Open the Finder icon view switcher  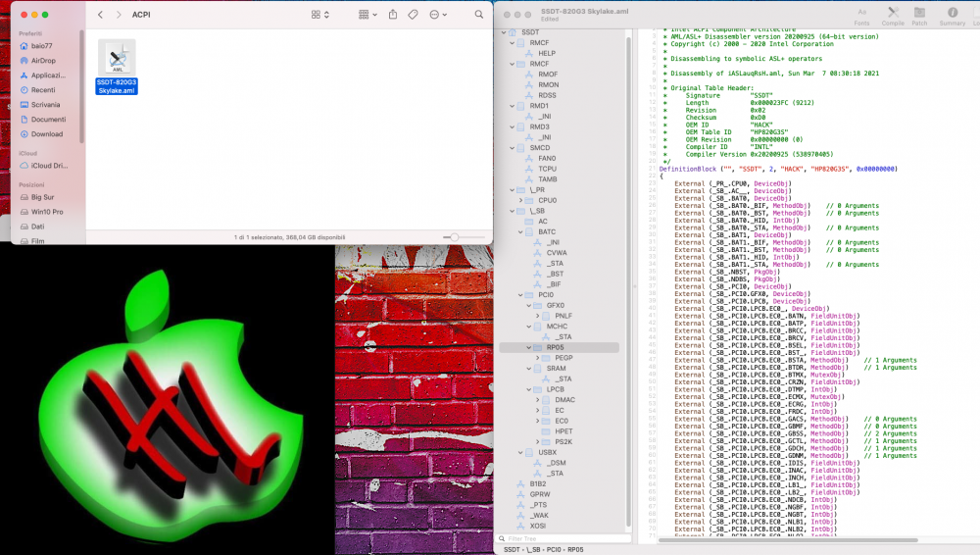320,15
